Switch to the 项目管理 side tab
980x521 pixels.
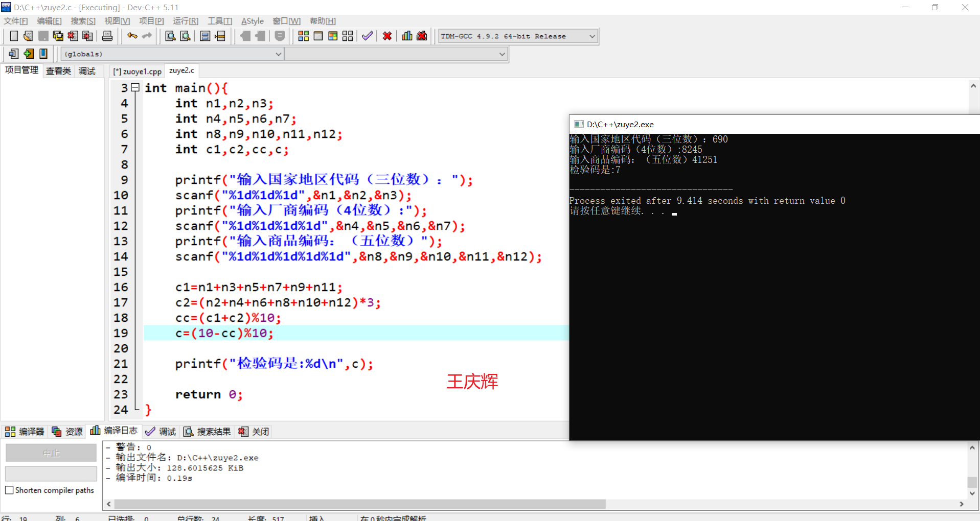tap(21, 70)
